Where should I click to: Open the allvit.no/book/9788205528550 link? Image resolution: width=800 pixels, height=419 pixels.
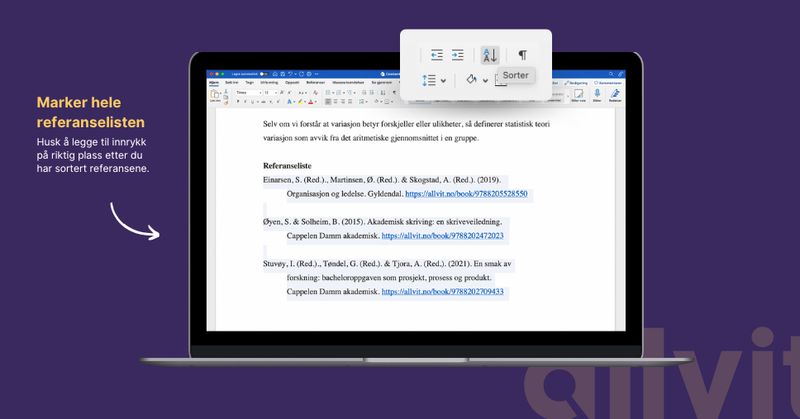(466, 194)
